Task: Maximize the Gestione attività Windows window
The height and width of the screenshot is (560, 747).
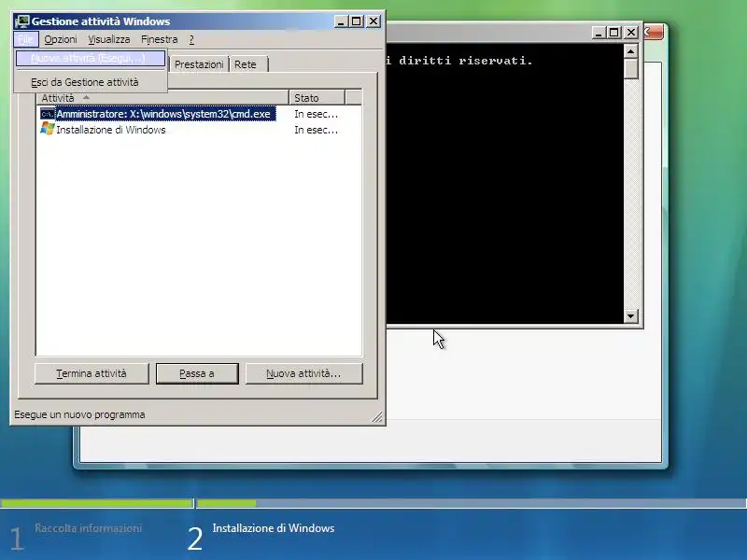Action: click(x=357, y=21)
